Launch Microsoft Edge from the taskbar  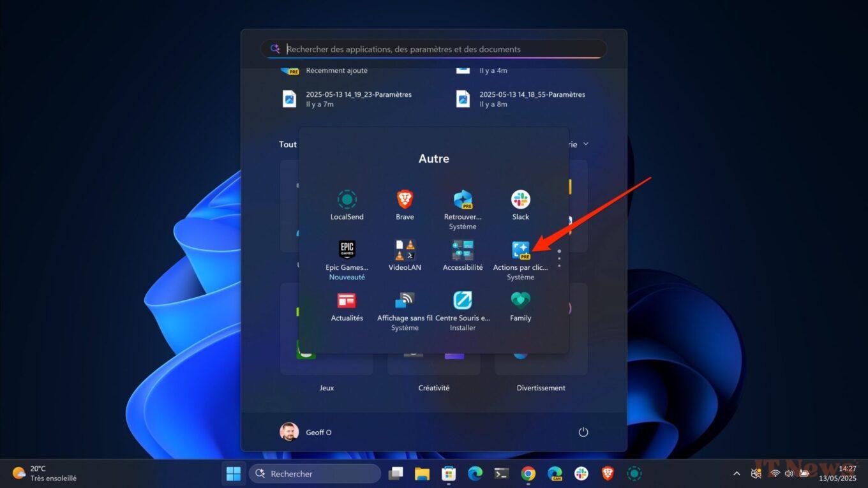[x=475, y=473]
